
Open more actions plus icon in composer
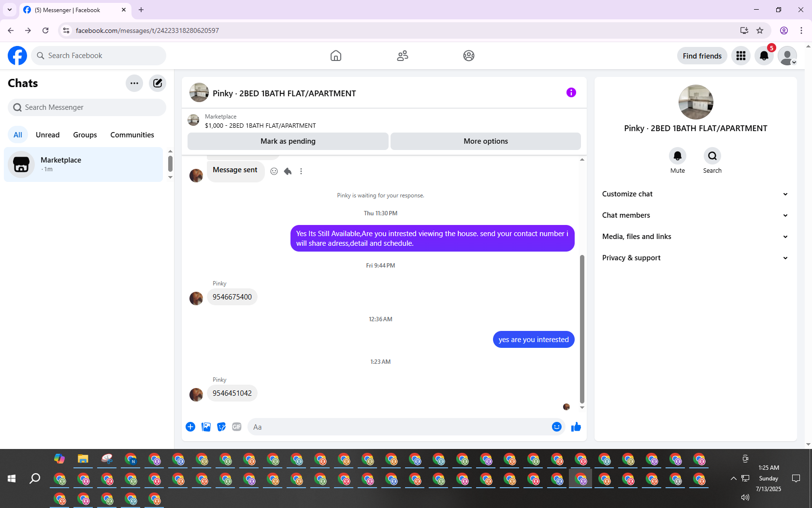pyautogui.click(x=190, y=427)
